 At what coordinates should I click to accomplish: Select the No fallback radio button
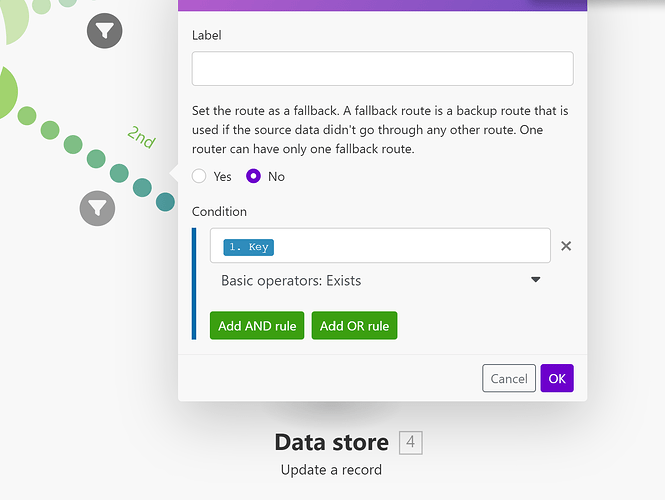coord(253,176)
